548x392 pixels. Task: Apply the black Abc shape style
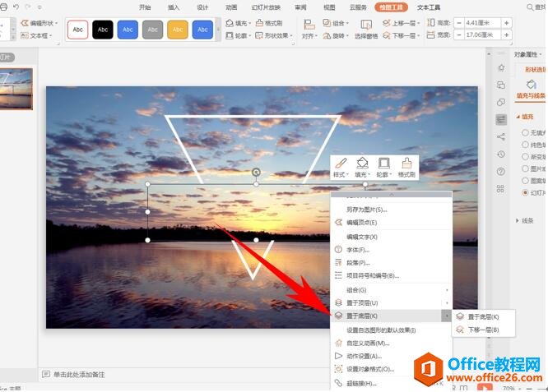[103, 30]
